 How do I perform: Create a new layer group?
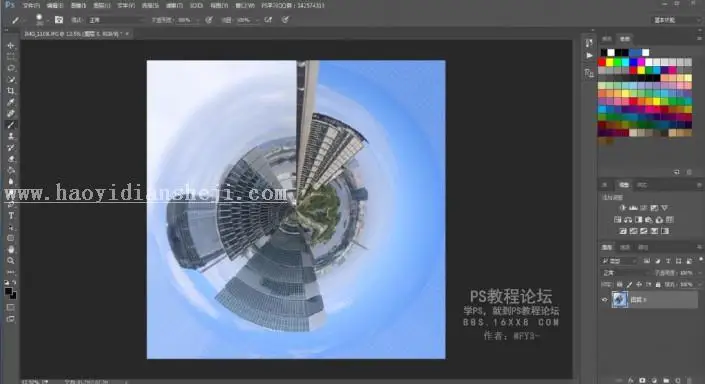point(666,380)
